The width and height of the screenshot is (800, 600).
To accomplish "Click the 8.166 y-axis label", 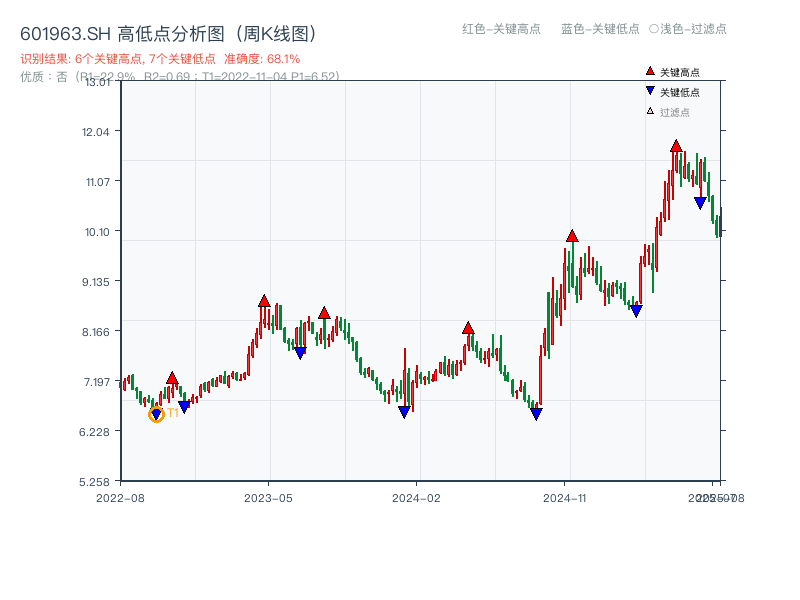I will click(x=95, y=332).
